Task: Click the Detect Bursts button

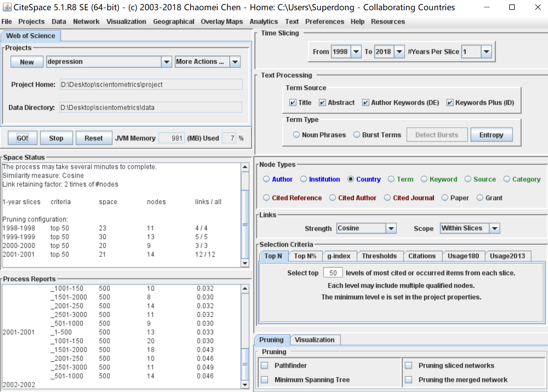Action: [437, 135]
